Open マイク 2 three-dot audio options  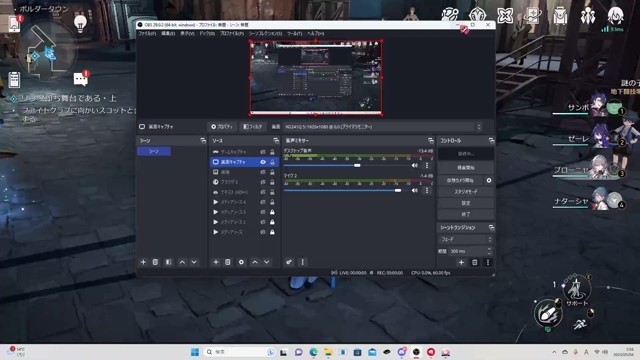[427, 190]
